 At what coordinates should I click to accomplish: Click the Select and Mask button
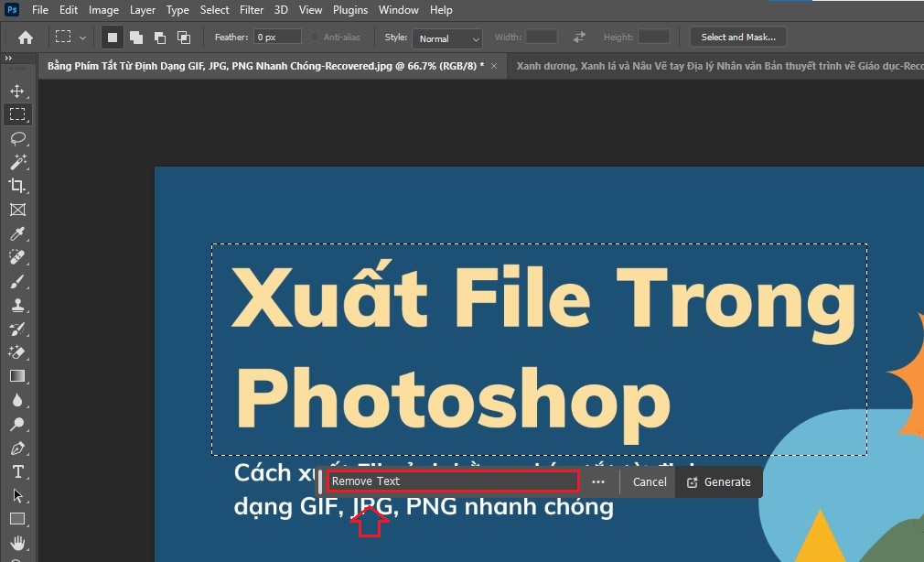point(738,38)
